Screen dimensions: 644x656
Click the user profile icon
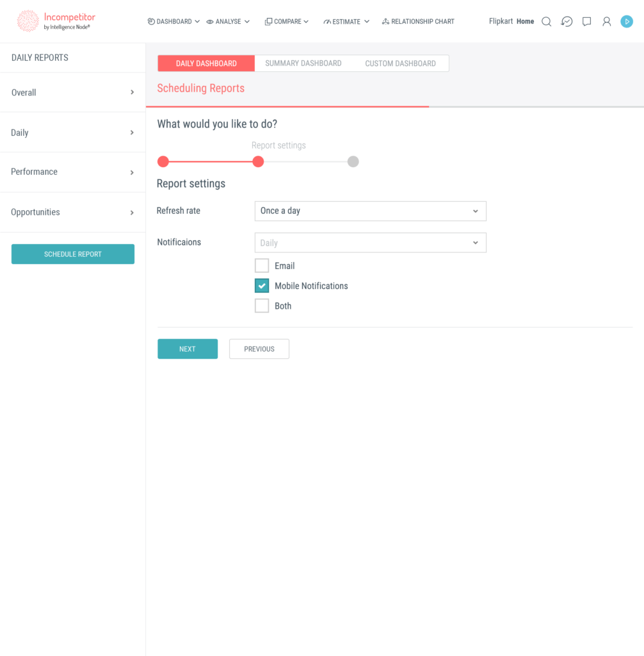coord(606,21)
